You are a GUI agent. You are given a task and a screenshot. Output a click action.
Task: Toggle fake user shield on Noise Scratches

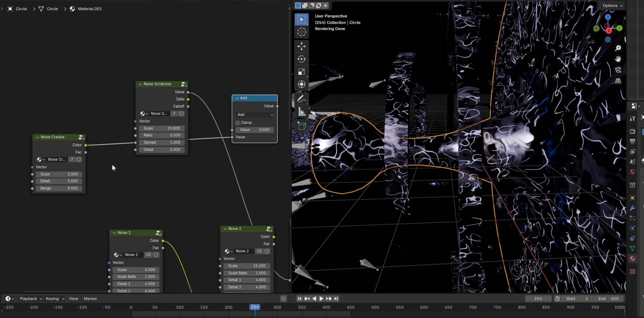click(x=181, y=114)
